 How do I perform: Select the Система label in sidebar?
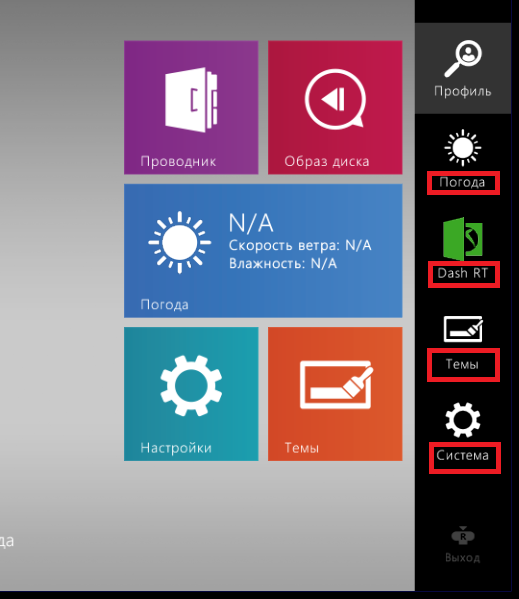click(x=462, y=455)
